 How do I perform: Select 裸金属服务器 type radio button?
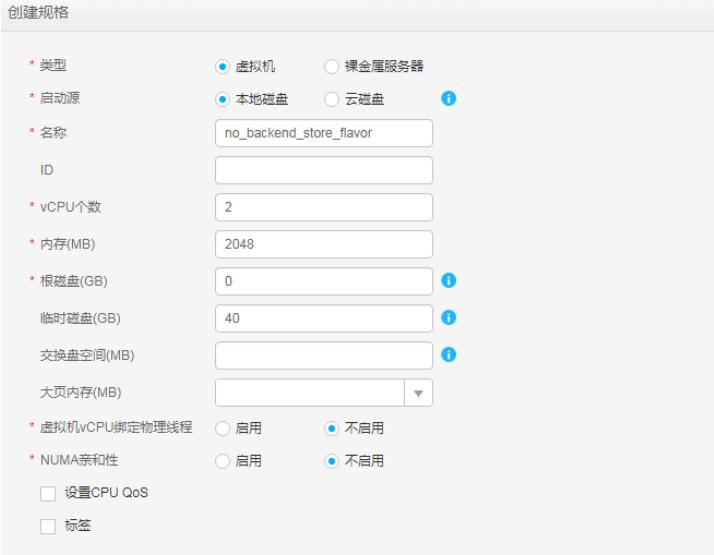tap(332, 66)
